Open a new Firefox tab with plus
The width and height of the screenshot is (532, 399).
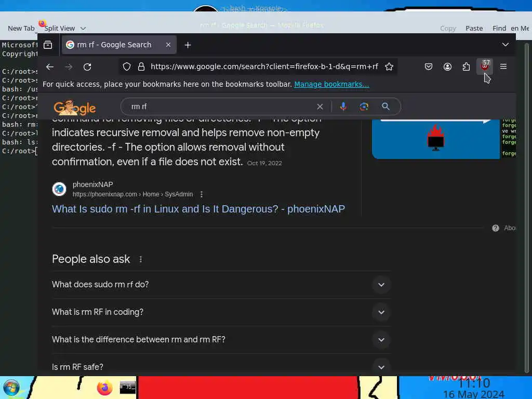tap(188, 45)
